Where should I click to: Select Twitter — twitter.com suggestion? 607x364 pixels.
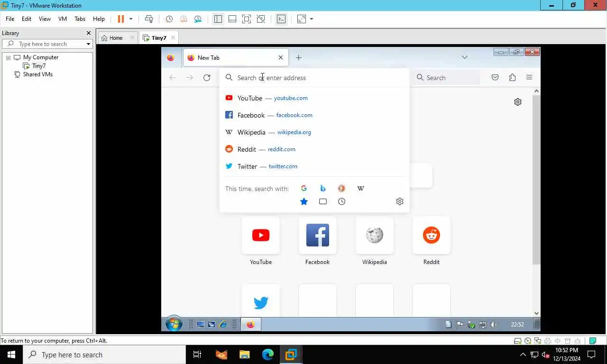[x=314, y=166]
